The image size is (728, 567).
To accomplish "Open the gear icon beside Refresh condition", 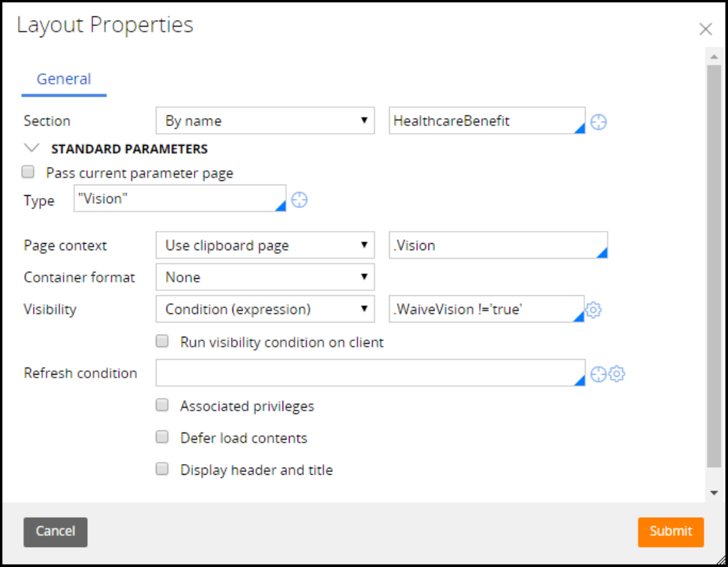I will [x=617, y=374].
